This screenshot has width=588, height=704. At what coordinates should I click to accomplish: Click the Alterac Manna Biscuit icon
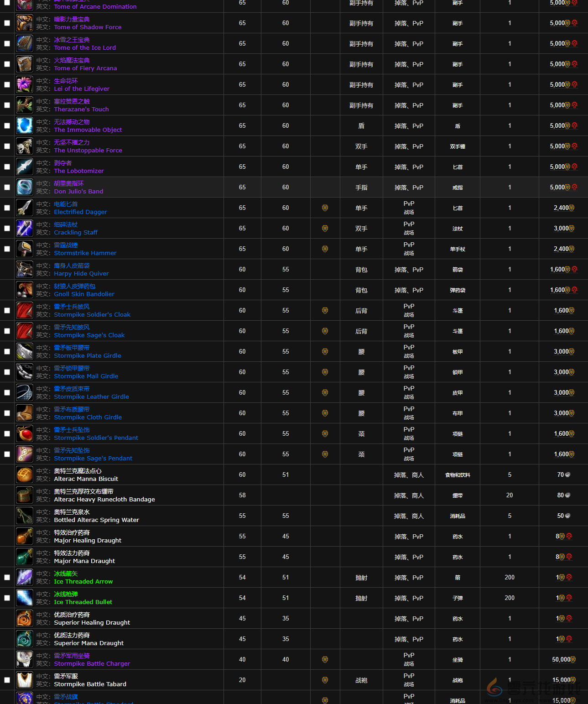pyautogui.click(x=25, y=475)
